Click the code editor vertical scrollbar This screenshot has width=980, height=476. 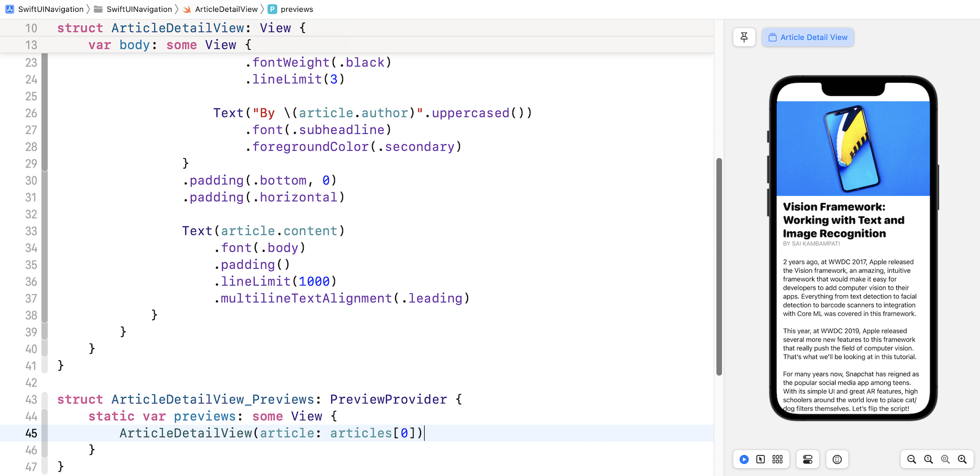coord(719,267)
